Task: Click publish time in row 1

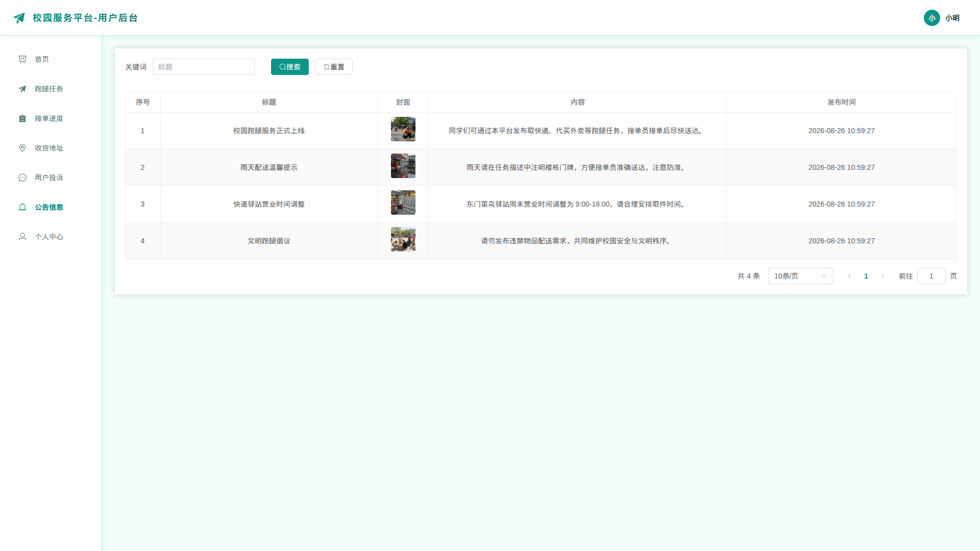Action: 842,131
